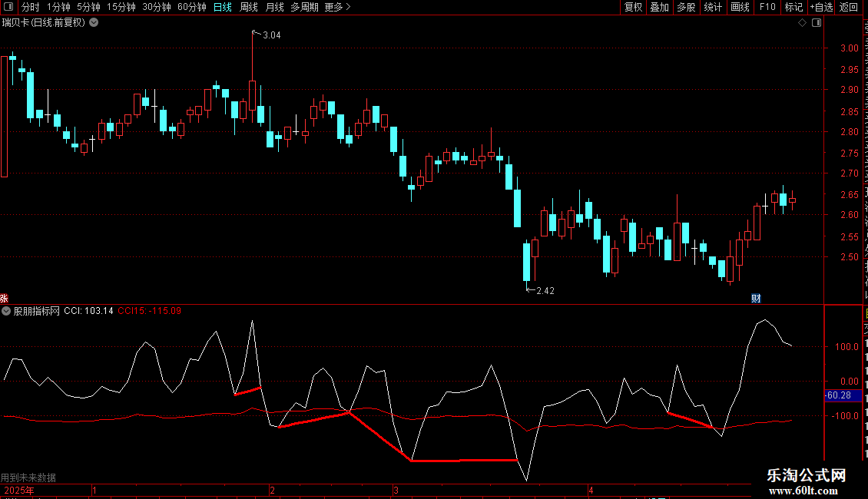Click the 3.00 price axis label
Image resolution: width=868 pixels, height=499 pixels.
pyautogui.click(x=850, y=48)
